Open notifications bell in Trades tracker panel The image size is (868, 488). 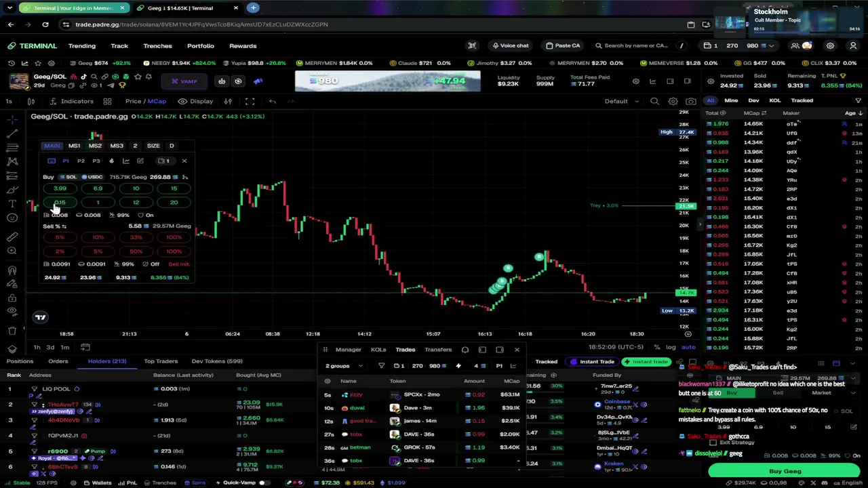[465, 350]
